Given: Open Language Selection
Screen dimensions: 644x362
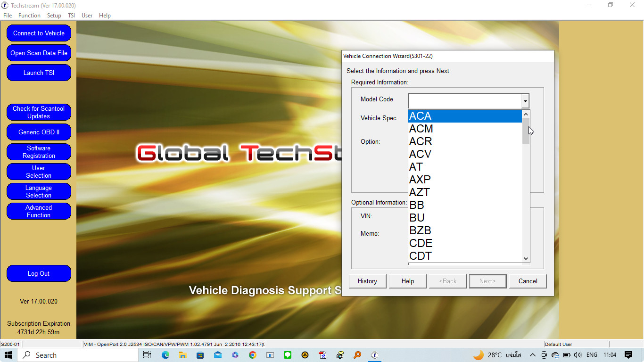Looking at the screenshot, I should click(x=39, y=191).
